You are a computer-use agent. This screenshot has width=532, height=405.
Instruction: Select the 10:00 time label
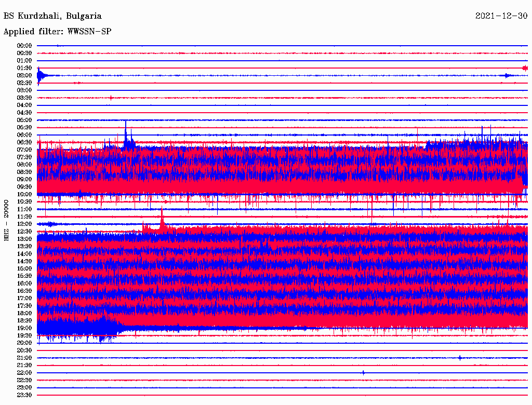click(24, 194)
